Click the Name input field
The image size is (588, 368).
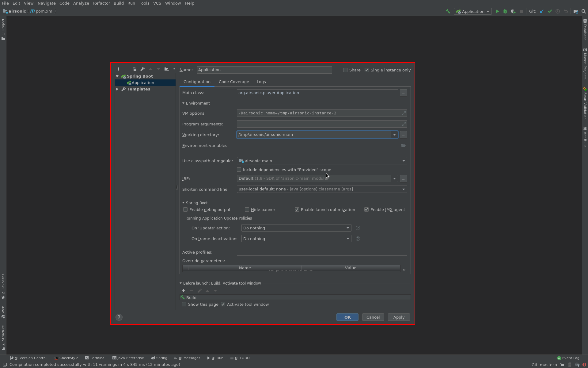coord(264,70)
